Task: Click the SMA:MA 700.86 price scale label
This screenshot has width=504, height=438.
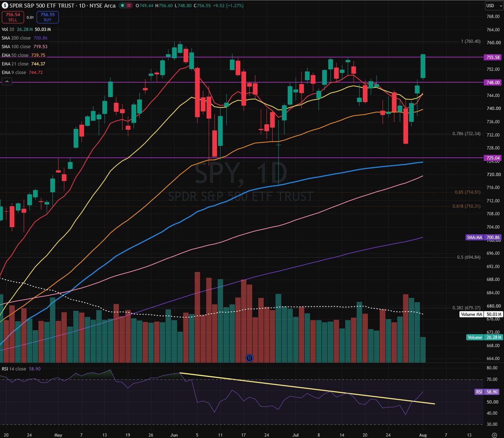Action: (483, 237)
